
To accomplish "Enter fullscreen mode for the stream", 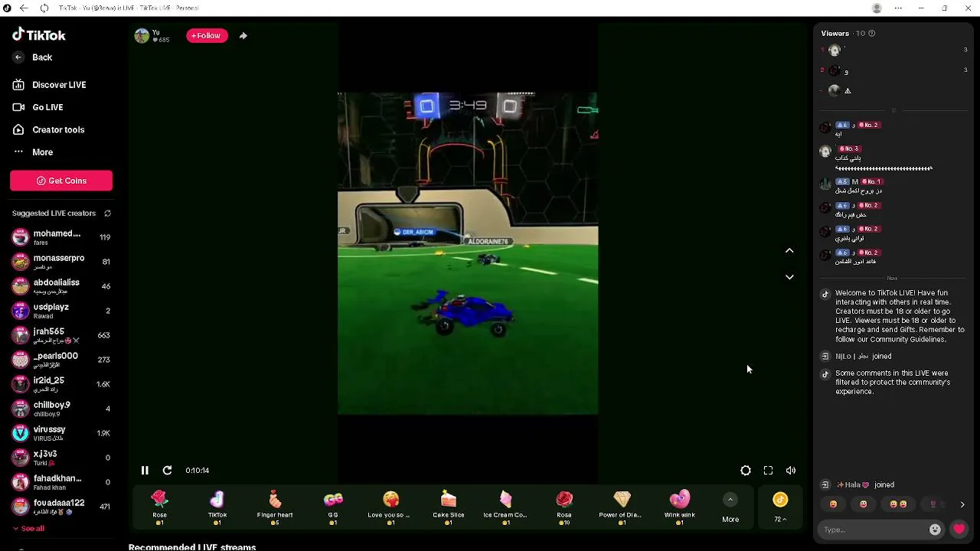I will (768, 471).
